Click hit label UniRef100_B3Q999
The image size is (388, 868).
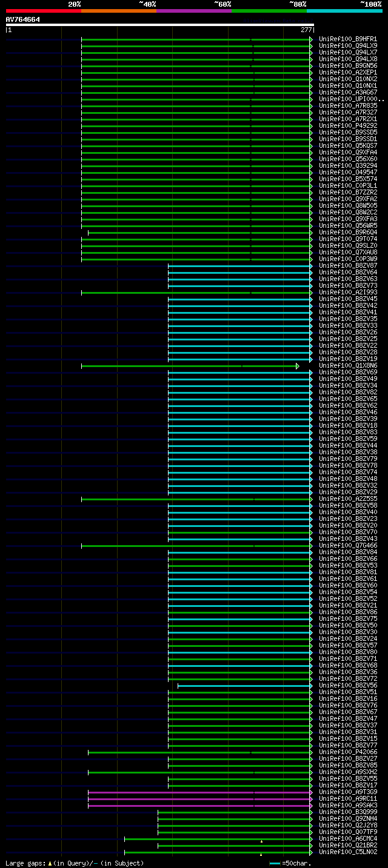click(348, 812)
